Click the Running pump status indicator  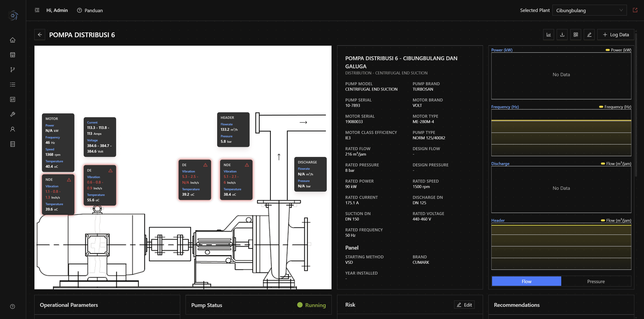click(311, 305)
